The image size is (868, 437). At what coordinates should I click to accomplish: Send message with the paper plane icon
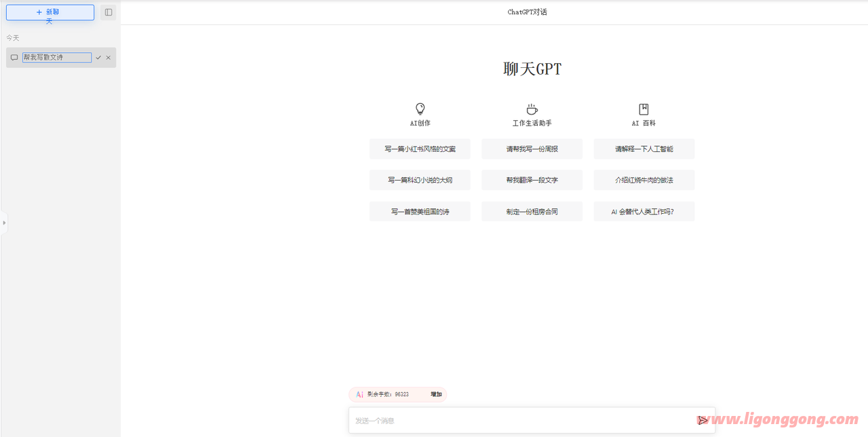(x=703, y=421)
